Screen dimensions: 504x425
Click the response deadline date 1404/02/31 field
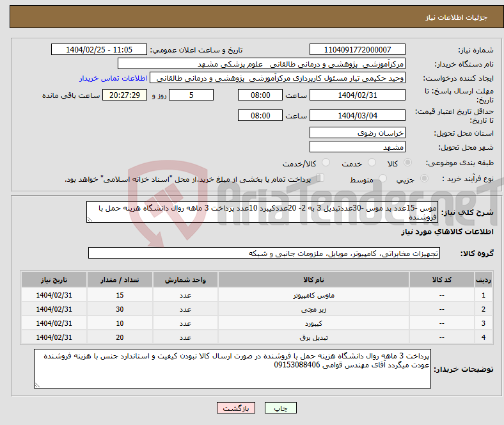[x=357, y=95]
